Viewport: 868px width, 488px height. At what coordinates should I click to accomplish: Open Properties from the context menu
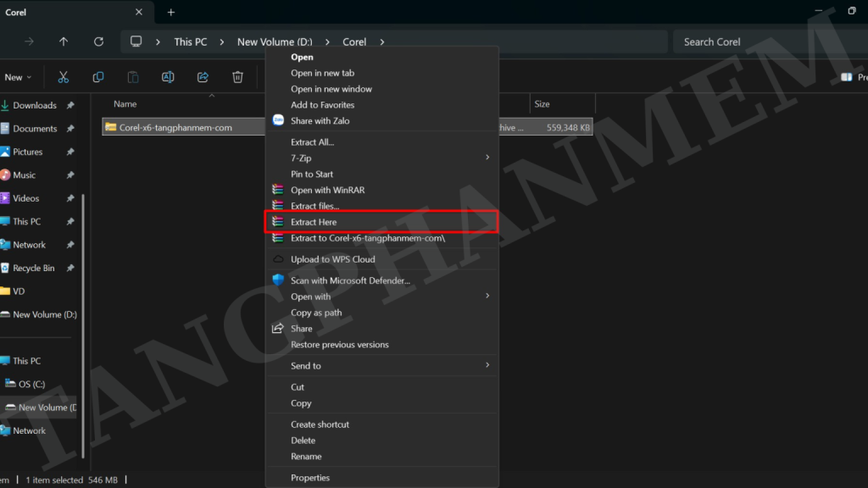coord(310,478)
